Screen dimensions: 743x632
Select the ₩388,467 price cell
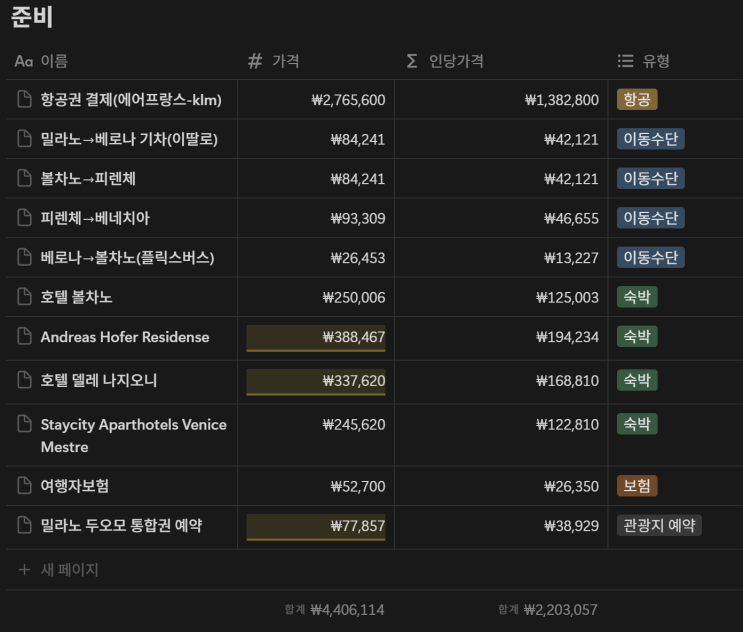pos(316,338)
